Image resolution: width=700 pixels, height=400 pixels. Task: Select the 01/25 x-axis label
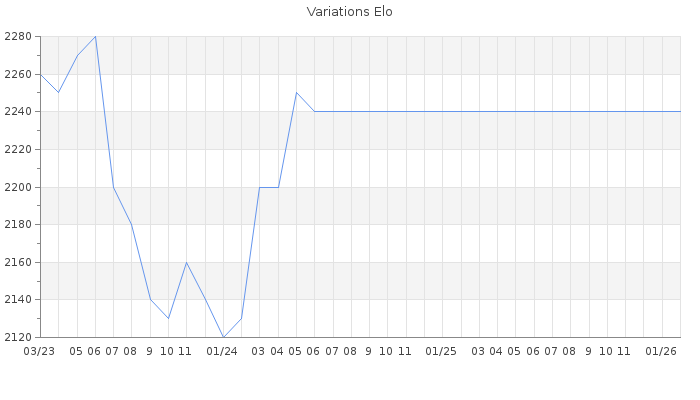[x=441, y=351]
